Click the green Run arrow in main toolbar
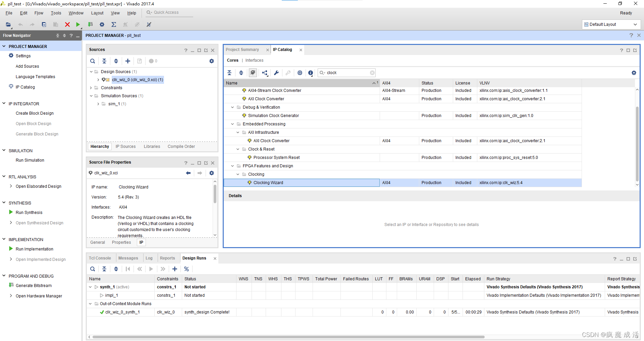This screenshot has height=341, width=644. [78, 24]
